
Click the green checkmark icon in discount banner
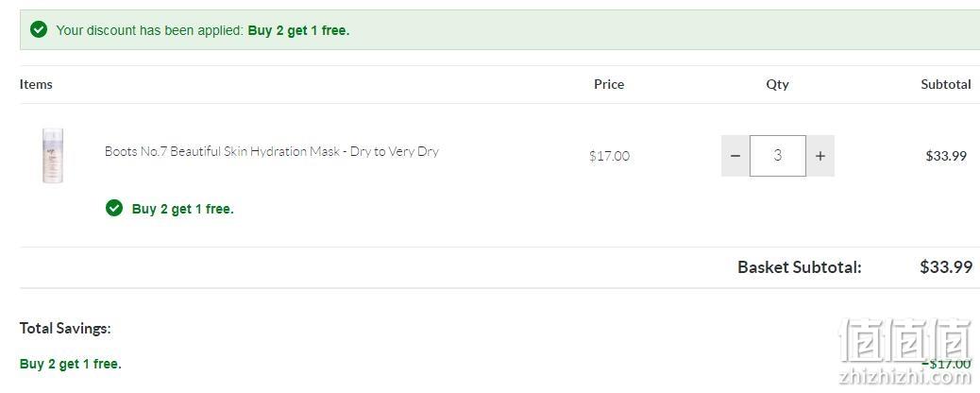[39, 29]
